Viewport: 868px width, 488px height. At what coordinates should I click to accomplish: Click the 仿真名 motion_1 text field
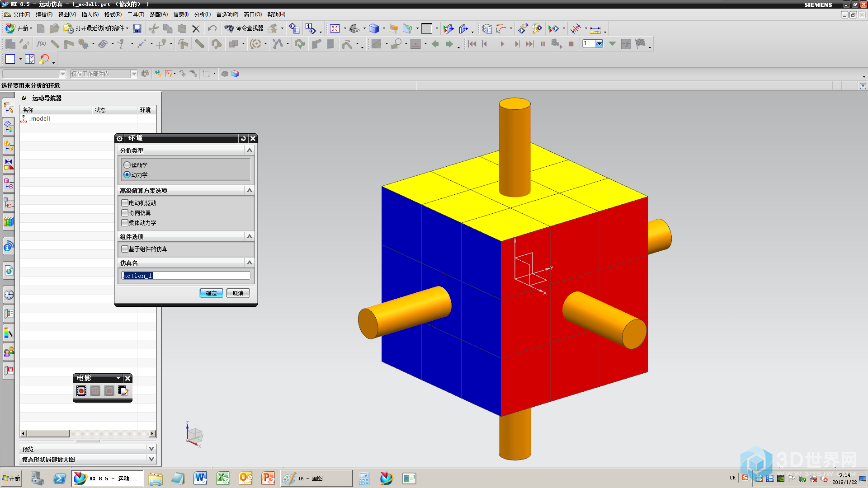click(x=186, y=276)
